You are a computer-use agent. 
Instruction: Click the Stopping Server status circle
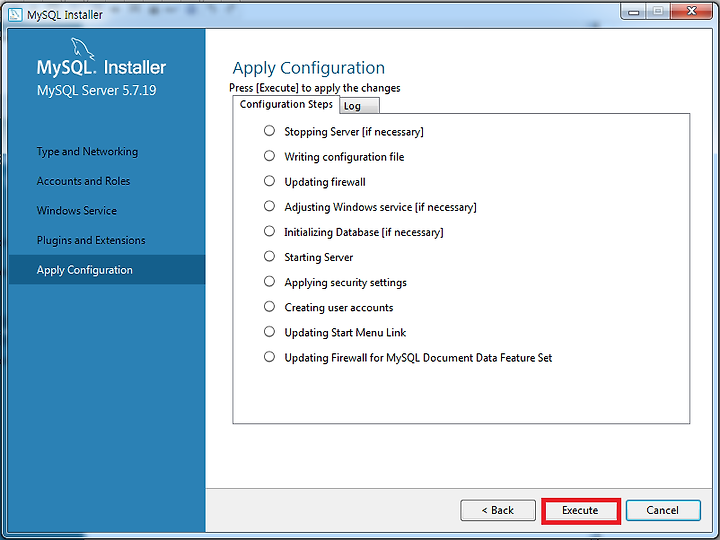269,131
